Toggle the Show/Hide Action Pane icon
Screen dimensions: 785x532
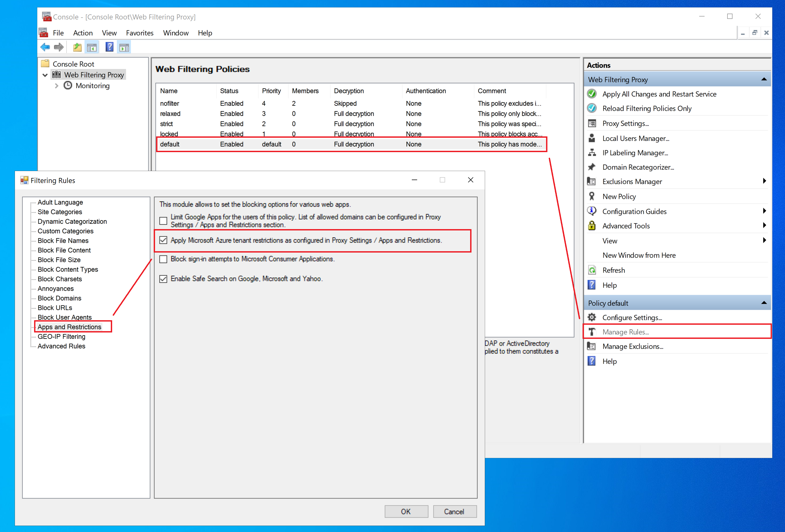tap(124, 47)
